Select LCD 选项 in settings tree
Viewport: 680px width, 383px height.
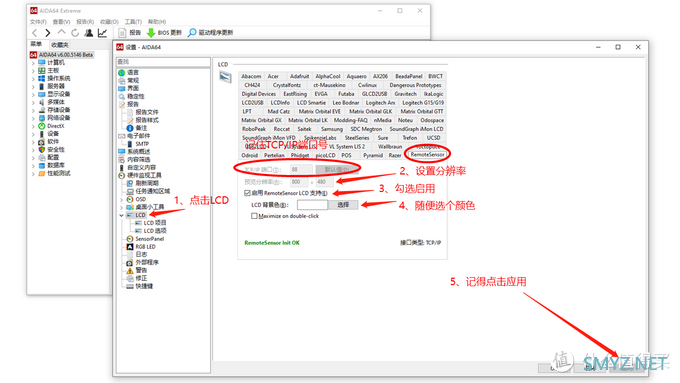pos(155,231)
